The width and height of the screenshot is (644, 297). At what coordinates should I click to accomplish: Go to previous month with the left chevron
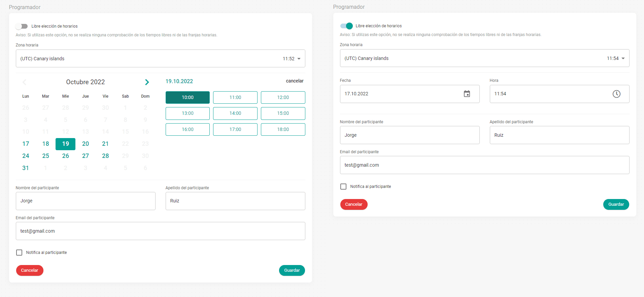[24, 82]
